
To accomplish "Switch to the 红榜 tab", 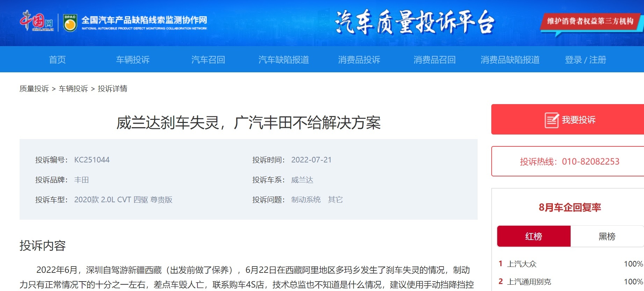I will pos(534,236).
